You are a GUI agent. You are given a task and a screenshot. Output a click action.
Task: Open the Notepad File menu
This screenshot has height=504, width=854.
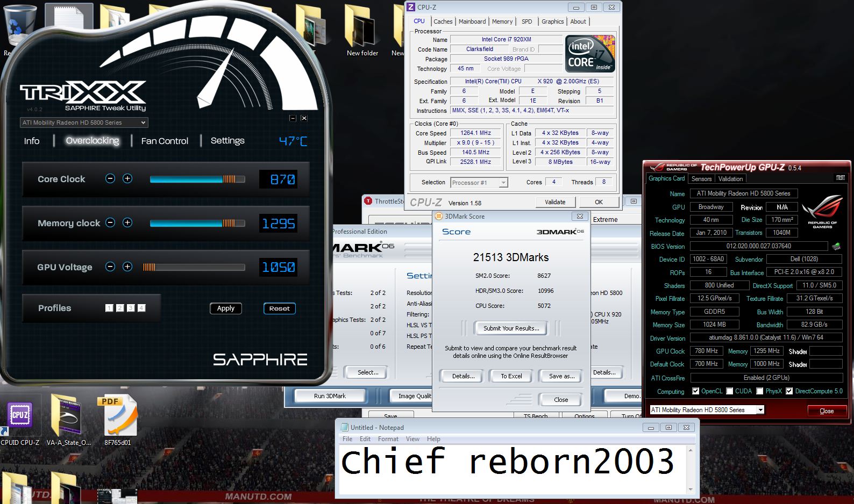click(x=347, y=439)
